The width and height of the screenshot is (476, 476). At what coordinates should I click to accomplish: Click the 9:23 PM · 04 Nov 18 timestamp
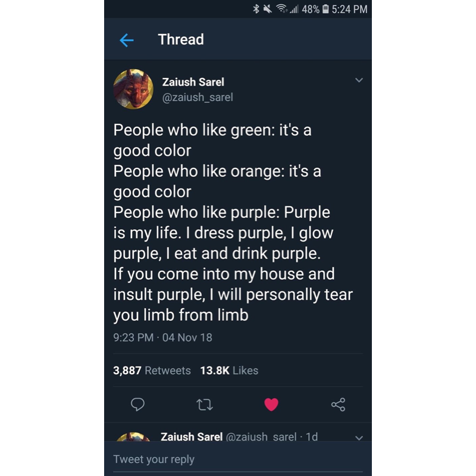(x=162, y=337)
